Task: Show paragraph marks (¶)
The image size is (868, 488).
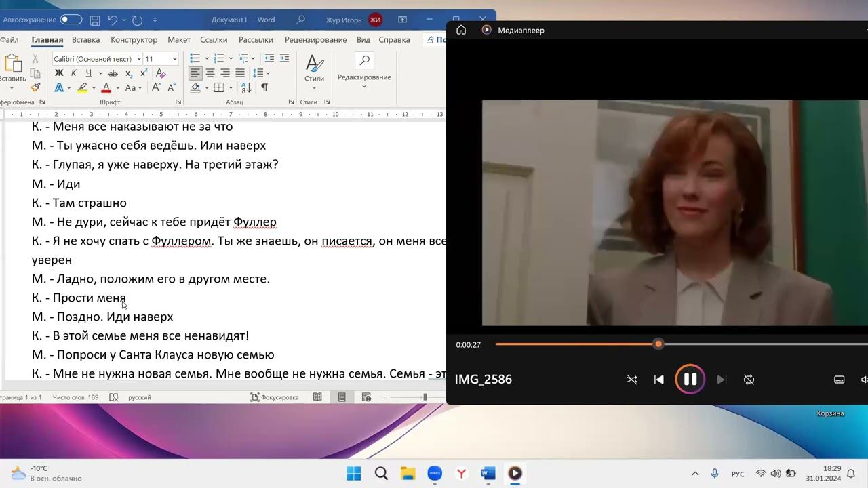Action: pyautogui.click(x=264, y=87)
